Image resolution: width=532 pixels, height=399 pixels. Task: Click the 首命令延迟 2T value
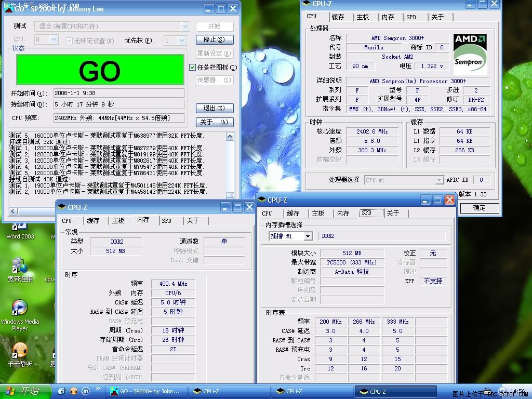point(174,349)
